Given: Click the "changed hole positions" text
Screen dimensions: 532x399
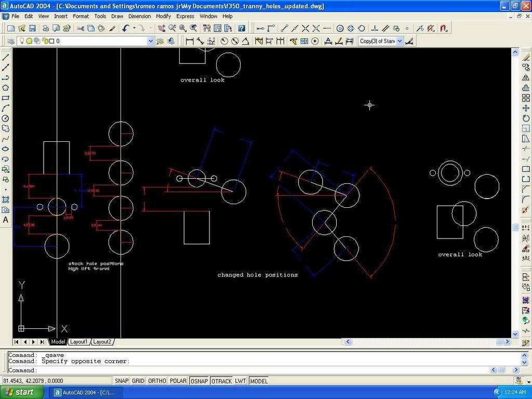Looking at the screenshot, I should point(258,275).
